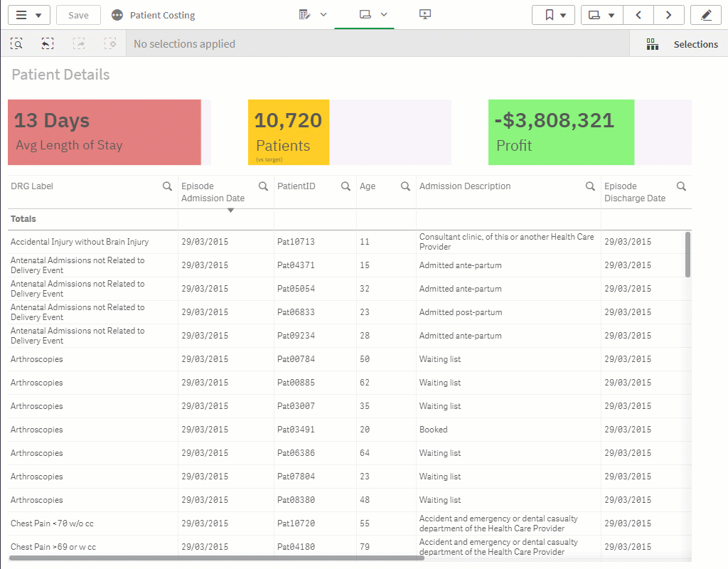
Task: Search in Admission Description column
Action: pyautogui.click(x=590, y=186)
